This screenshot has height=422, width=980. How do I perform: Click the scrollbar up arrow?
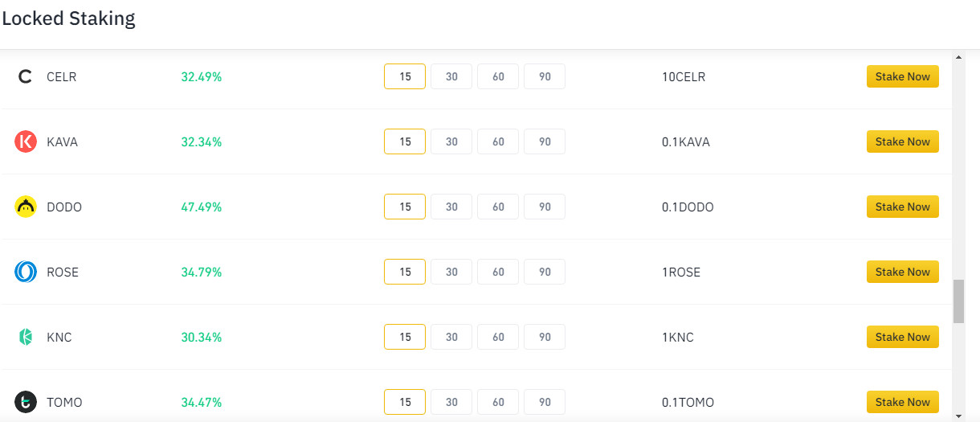tap(958, 57)
